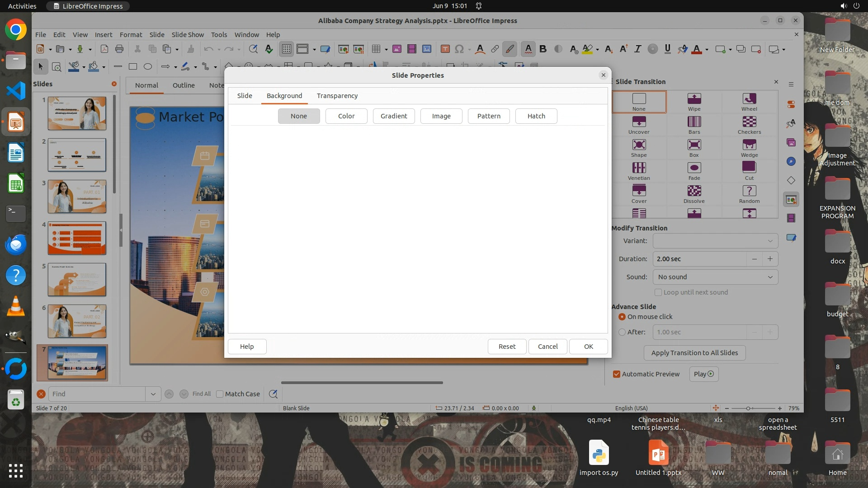Viewport: 868px width, 488px height.
Task: Click the Gradient background button
Action: (393, 116)
